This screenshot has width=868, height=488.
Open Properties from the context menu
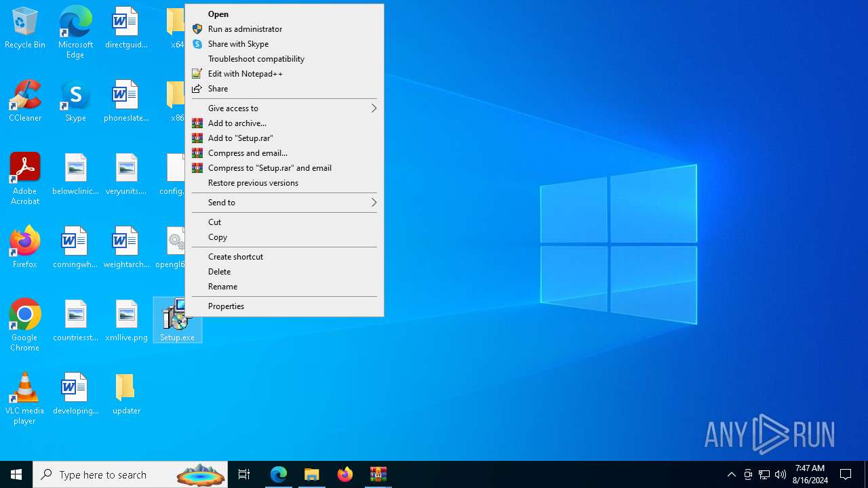pos(285,306)
